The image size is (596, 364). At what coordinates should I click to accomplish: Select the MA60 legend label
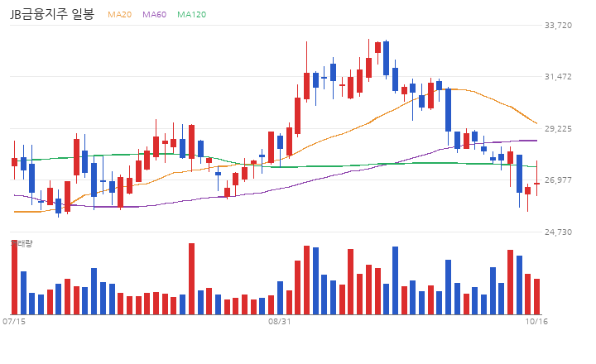(x=154, y=14)
